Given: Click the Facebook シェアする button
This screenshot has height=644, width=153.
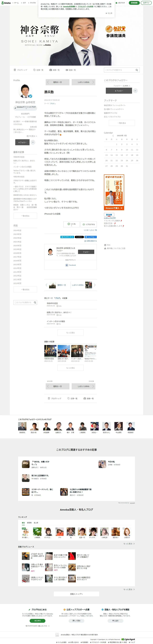Looking at the screenshot, I should pyautogui.click(x=91, y=237).
